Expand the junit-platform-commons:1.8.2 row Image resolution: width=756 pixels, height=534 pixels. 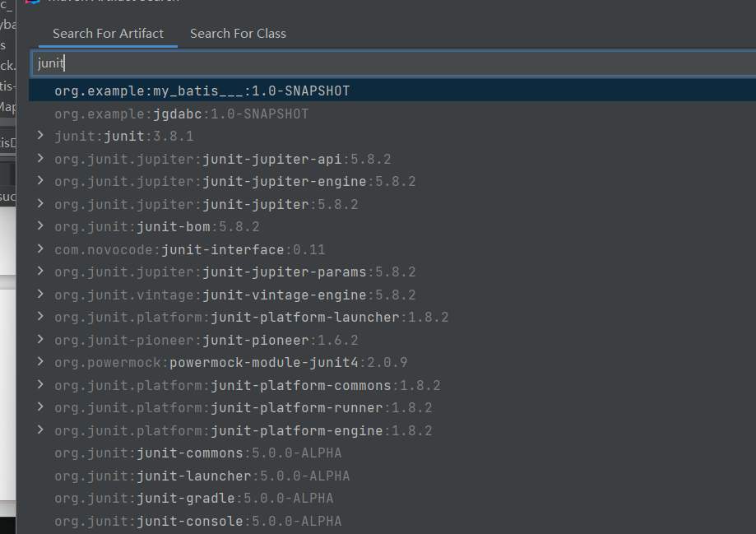pos(40,385)
